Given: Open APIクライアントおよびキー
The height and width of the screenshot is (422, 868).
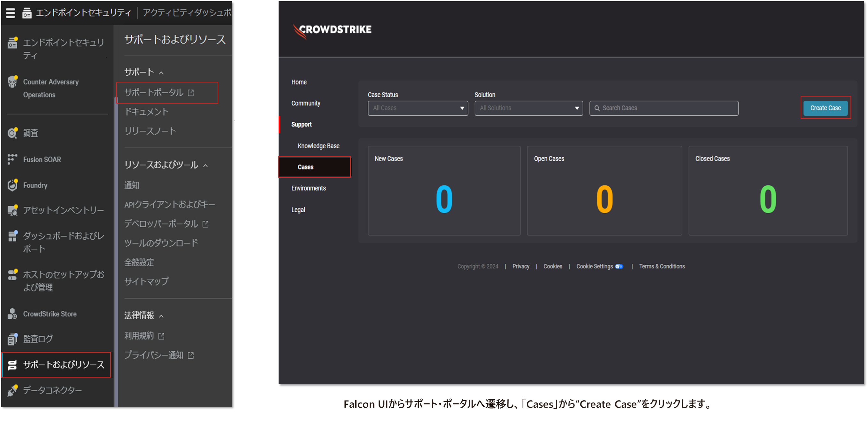Looking at the screenshot, I should [170, 204].
